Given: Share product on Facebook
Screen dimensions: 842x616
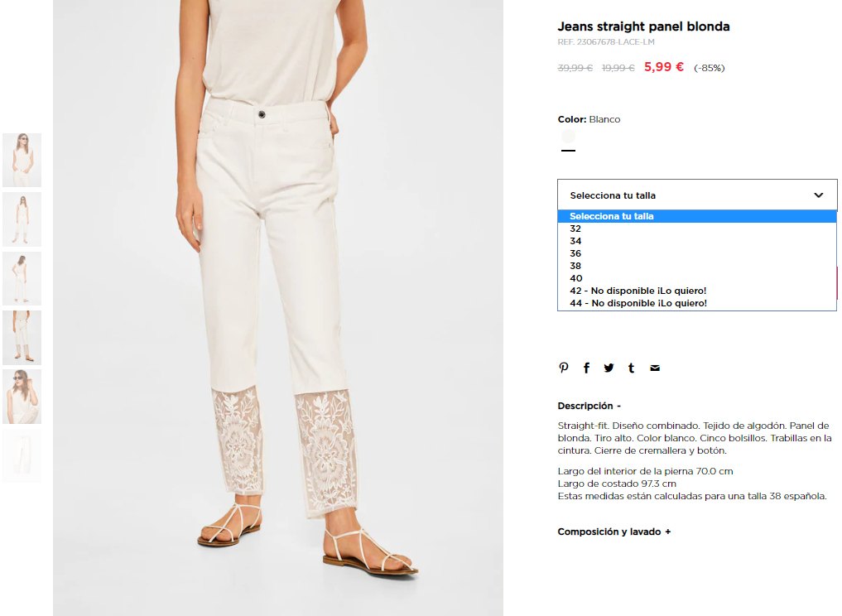Looking at the screenshot, I should (586, 368).
